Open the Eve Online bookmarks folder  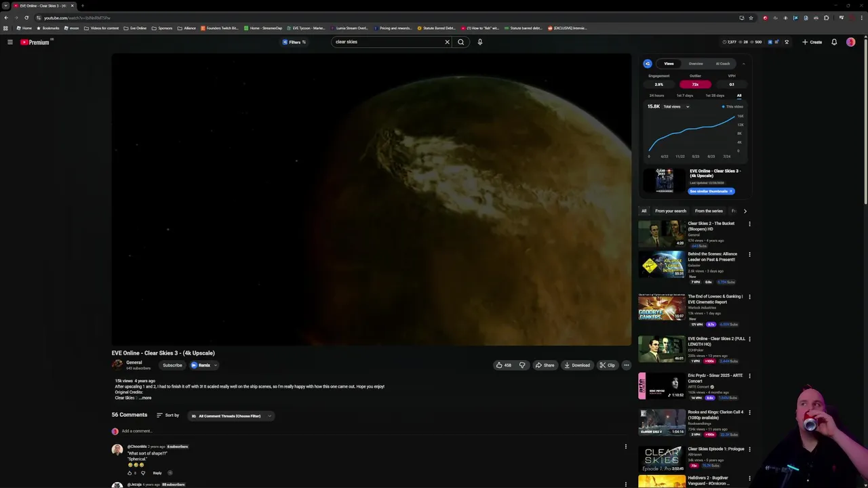[135, 28]
